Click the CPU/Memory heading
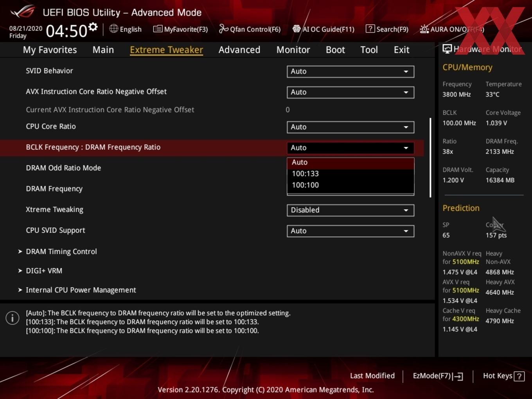Viewport: 532px width, 399px height. (467, 67)
